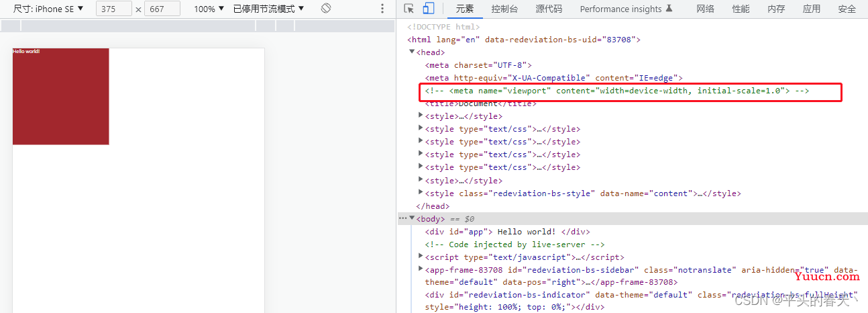The image size is (868, 313).
Task: Click the red Hello world box in preview
Action: [x=60, y=96]
